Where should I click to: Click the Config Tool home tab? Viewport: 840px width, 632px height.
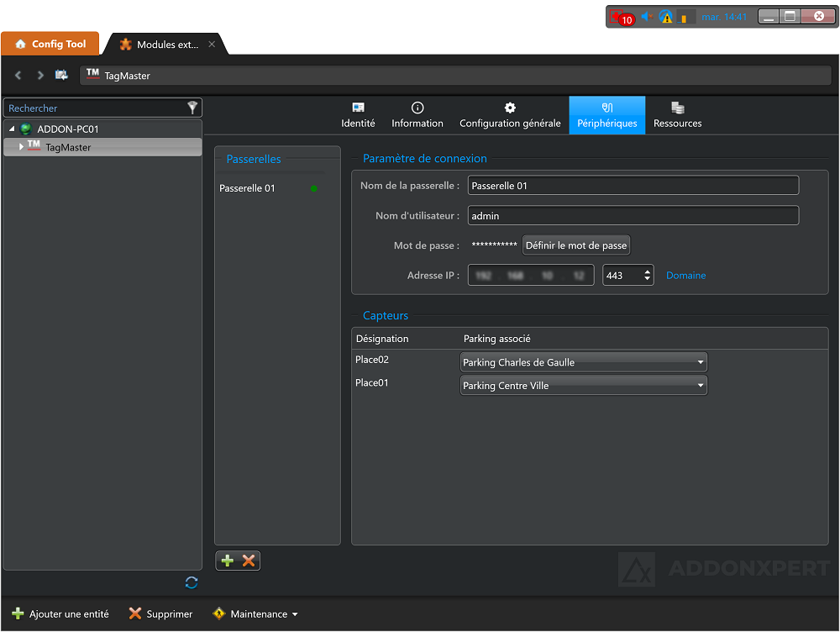50,44
